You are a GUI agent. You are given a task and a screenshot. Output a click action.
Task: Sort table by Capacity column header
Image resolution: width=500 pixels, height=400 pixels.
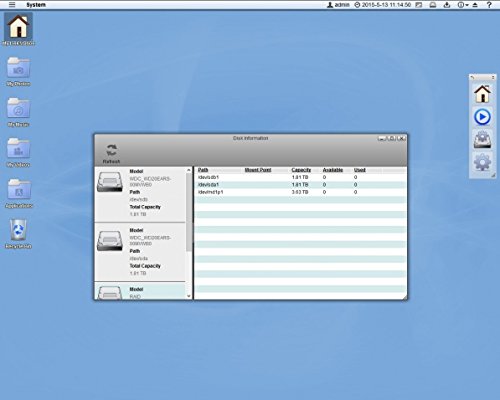[301, 170]
